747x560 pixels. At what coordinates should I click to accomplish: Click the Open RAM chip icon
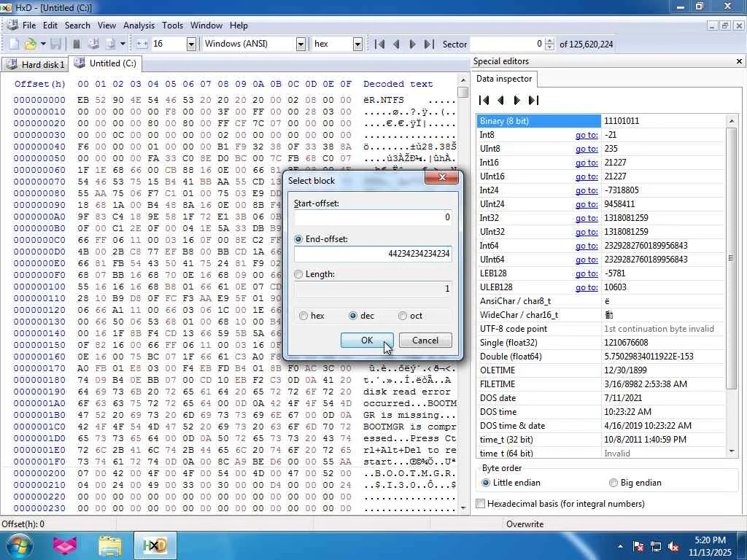(x=76, y=44)
